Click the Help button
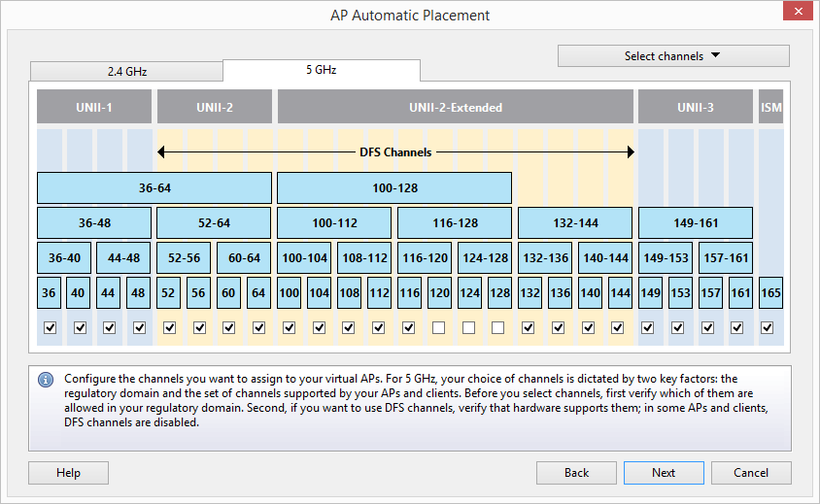 69,473
